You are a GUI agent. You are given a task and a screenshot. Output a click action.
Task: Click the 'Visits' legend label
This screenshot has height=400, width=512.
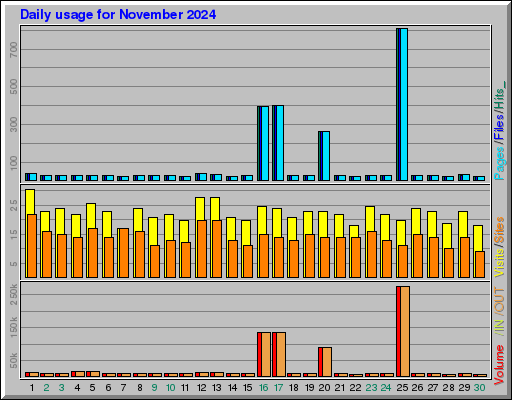point(499,262)
